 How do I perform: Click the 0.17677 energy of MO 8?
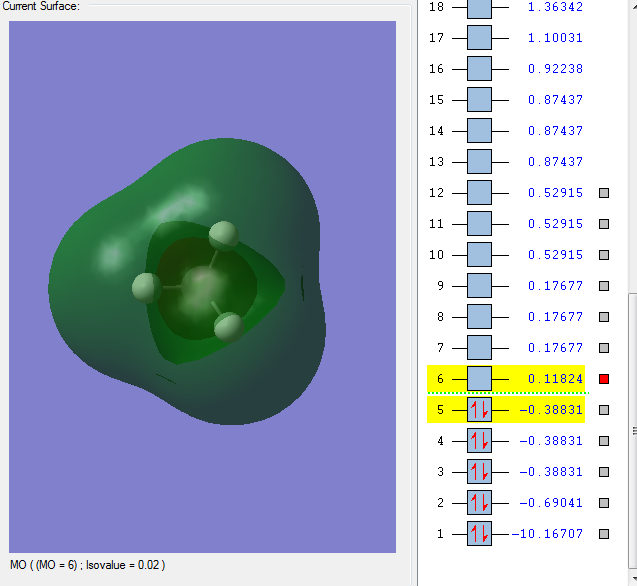(x=555, y=317)
